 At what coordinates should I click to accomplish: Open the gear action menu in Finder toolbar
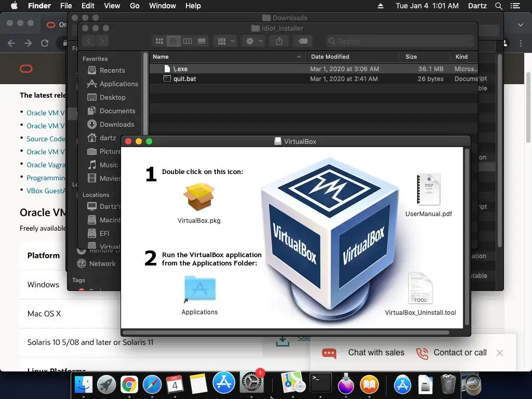click(x=254, y=41)
